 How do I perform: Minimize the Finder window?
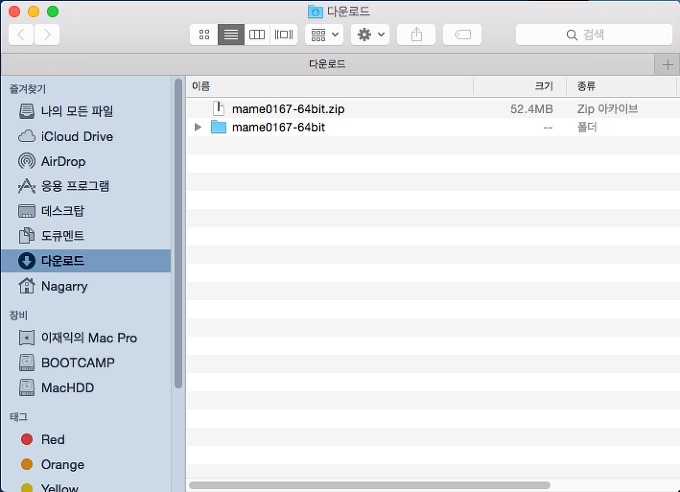point(33,11)
